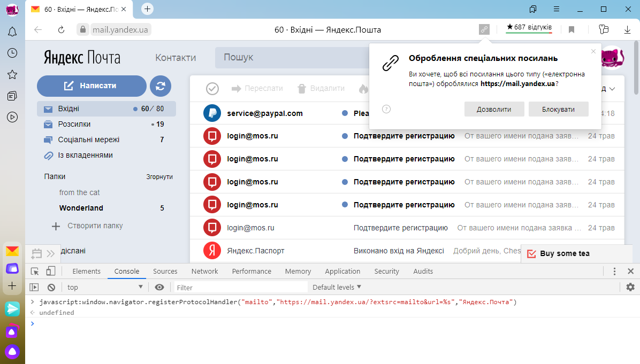
Task: Focus the Пошук search field
Action: [292, 58]
